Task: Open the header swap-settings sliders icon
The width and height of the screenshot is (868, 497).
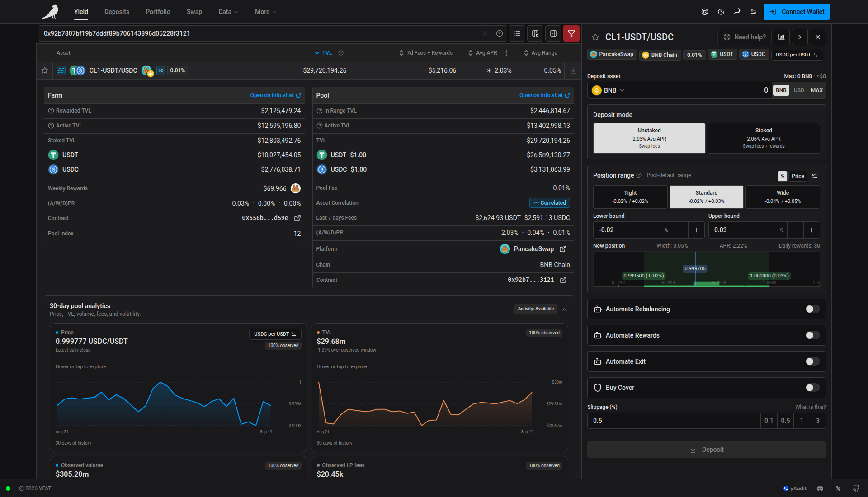Action: [754, 12]
